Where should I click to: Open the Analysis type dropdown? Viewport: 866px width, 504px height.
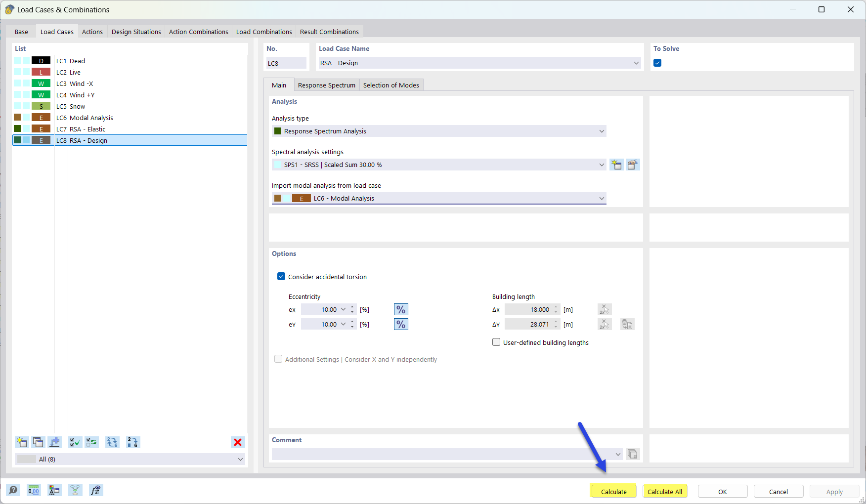601,131
